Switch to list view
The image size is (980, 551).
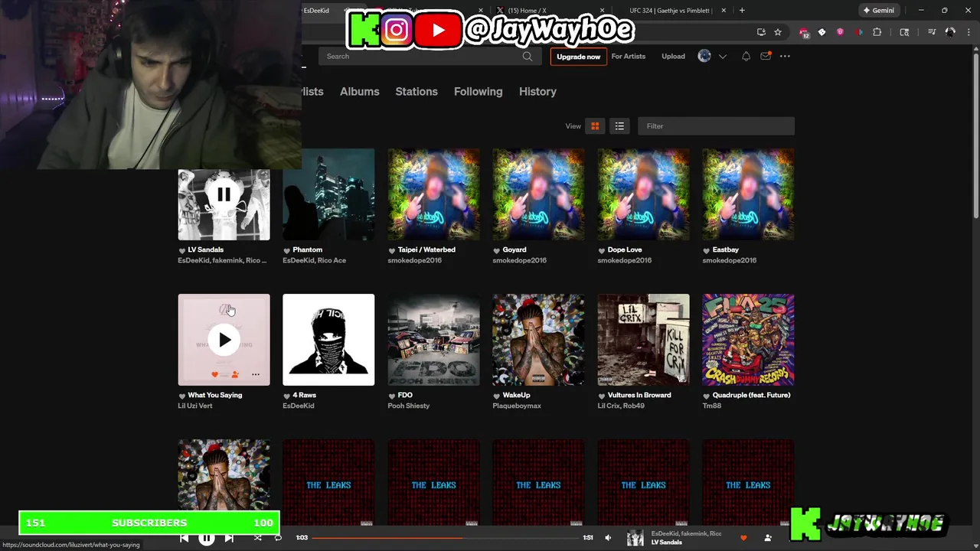pyautogui.click(x=619, y=126)
